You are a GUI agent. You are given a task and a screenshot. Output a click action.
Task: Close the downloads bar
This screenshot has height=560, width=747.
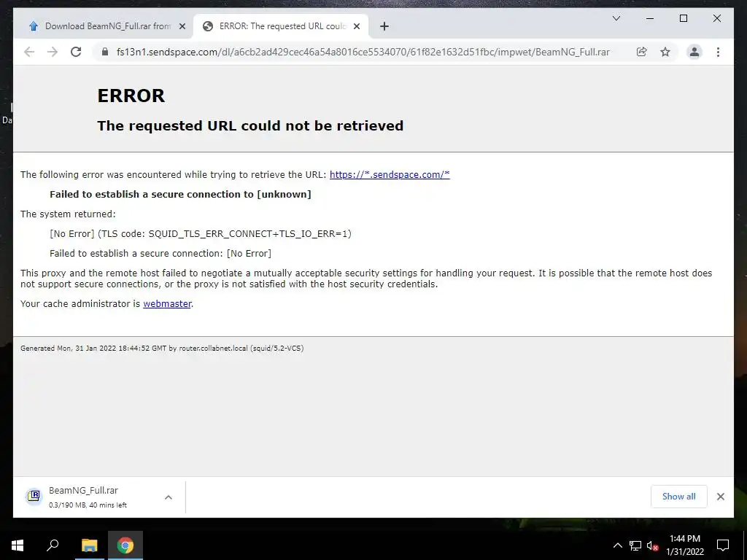(x=720, y=497)
